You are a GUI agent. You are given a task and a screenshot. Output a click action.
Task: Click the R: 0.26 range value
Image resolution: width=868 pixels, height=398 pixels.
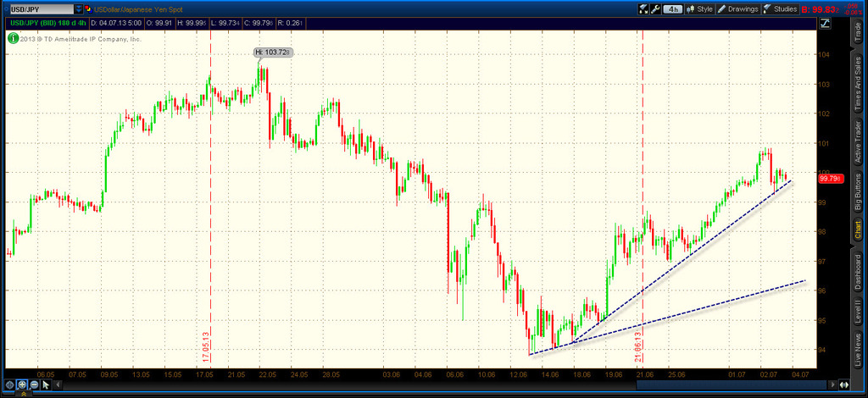[292, 23]
